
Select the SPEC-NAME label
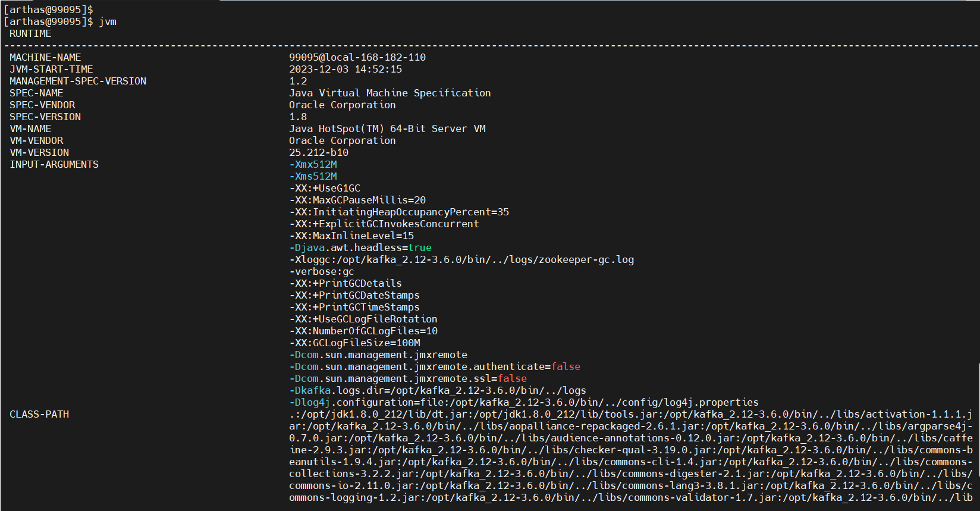[x=36, y=93]
